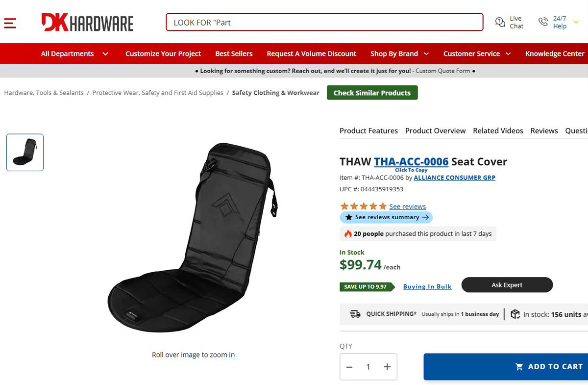Click the DK Hardware logo
Screen dimensions: 588x385
[x=87, y=23]
